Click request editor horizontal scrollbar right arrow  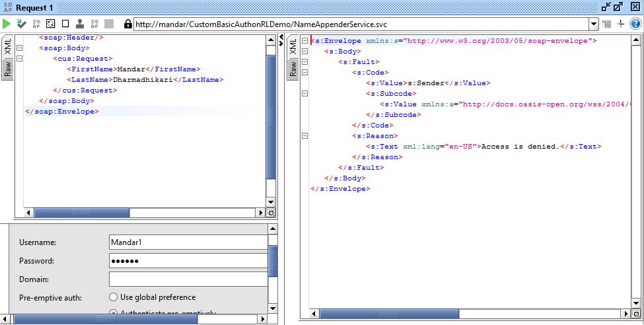pos(260,213)
